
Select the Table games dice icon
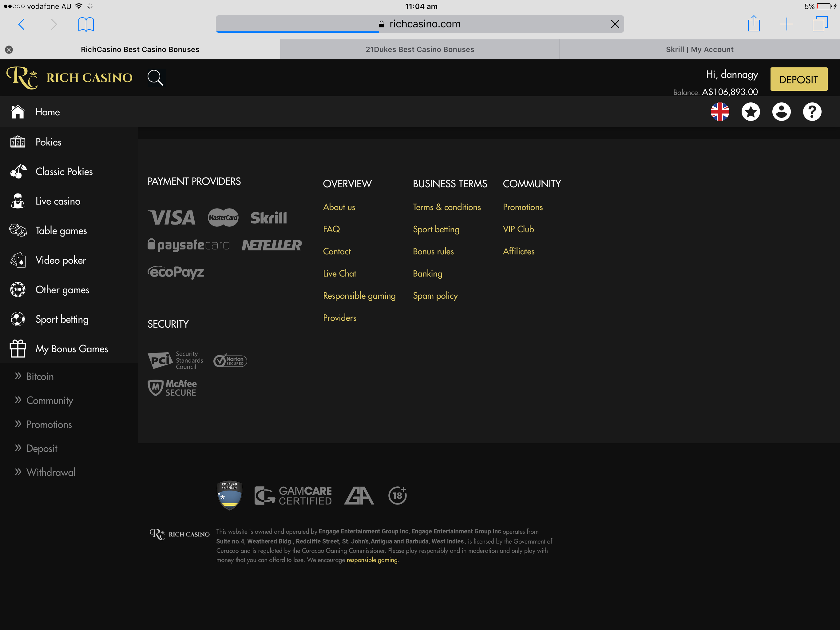coord(18,230)
